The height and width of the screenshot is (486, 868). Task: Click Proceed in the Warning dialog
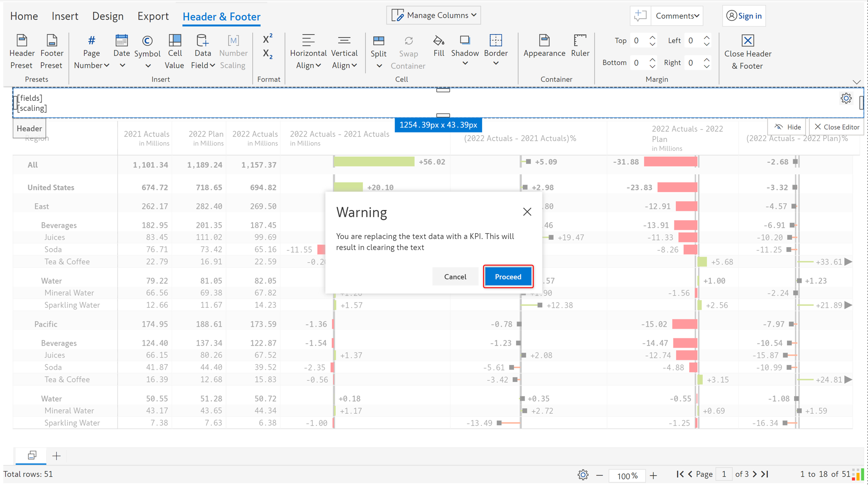point(508,277)
